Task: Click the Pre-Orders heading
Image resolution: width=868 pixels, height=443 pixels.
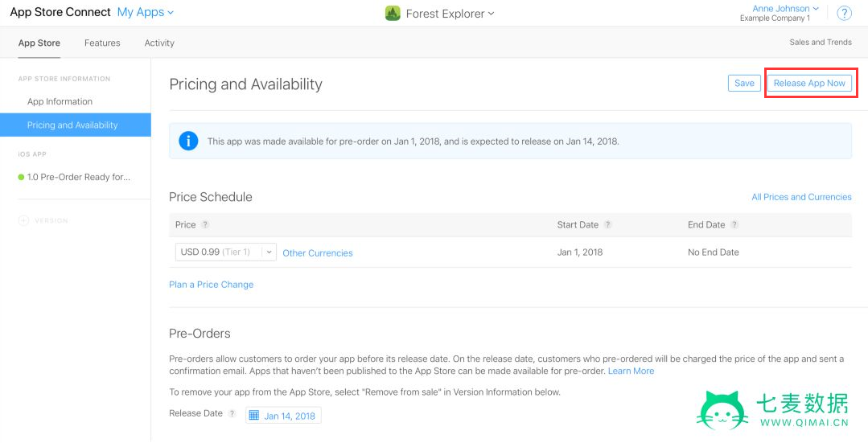Action: (x=200, y=334)
